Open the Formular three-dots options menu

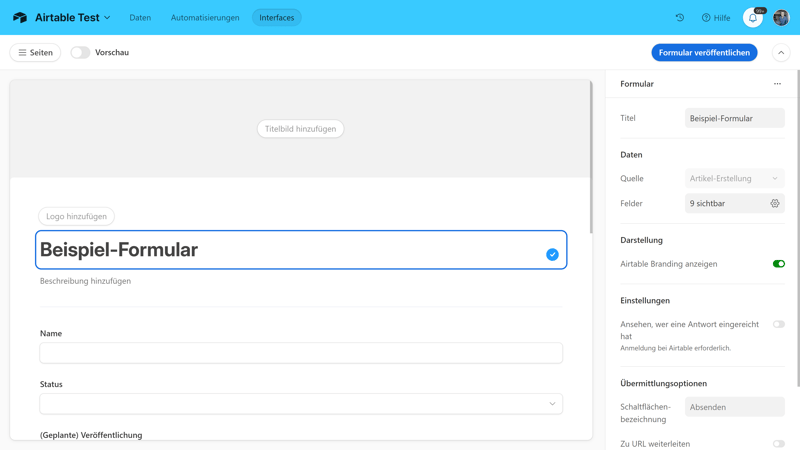[777, 84]
